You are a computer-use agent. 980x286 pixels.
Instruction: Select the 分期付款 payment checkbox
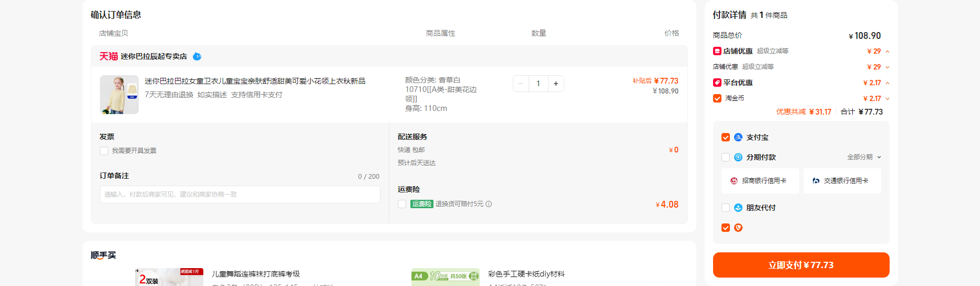726,157
